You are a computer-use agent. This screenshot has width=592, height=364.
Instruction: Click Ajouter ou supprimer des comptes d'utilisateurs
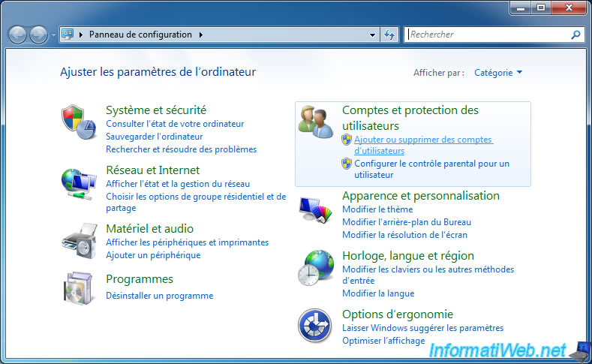(x=423, y=145)
